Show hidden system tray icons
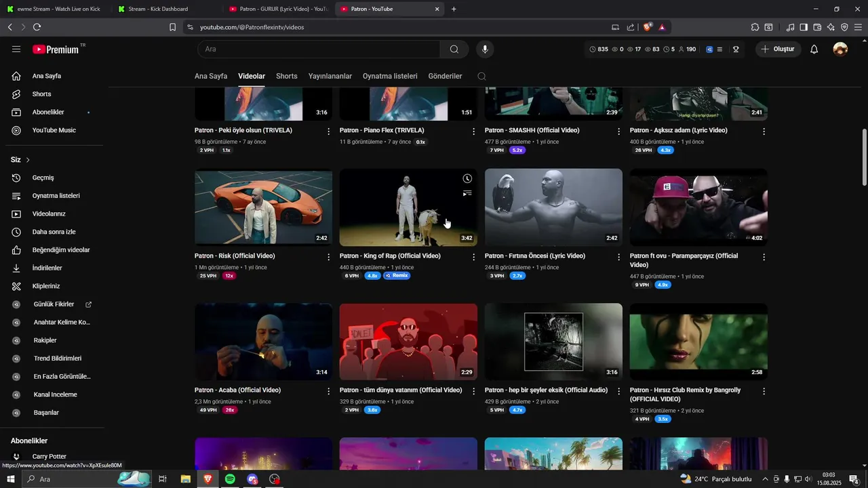Screen dimensions: 868x488 tap(766, 479)
